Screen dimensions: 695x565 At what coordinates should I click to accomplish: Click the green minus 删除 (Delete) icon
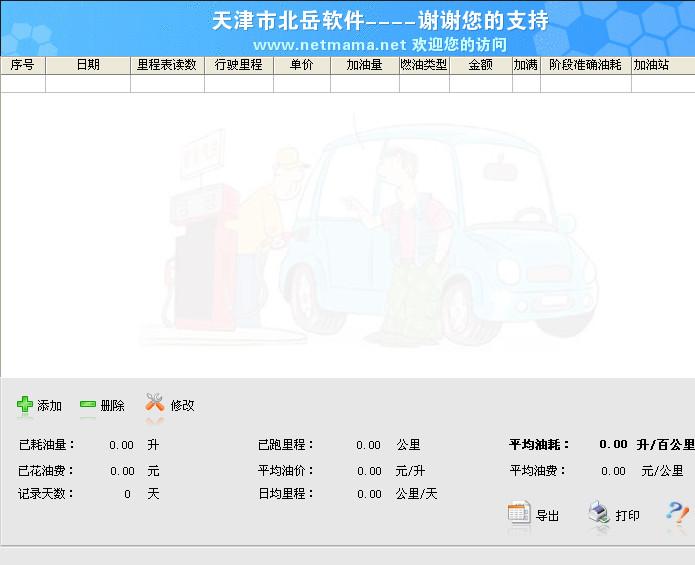point(88,404)
